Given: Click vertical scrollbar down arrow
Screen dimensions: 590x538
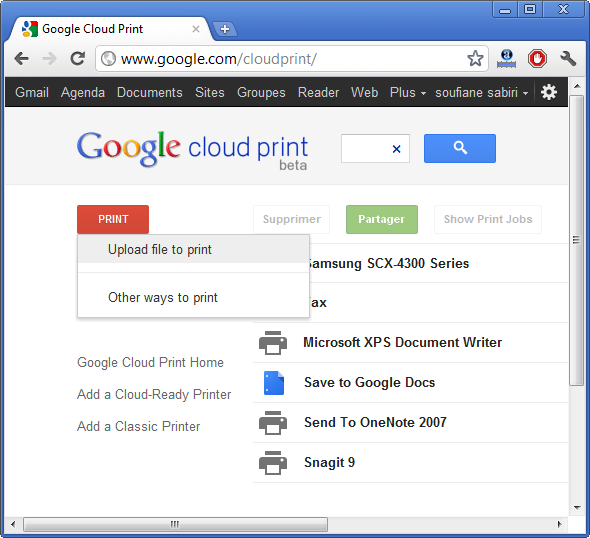Looking at the screenshot, I should tap(576, 508).
